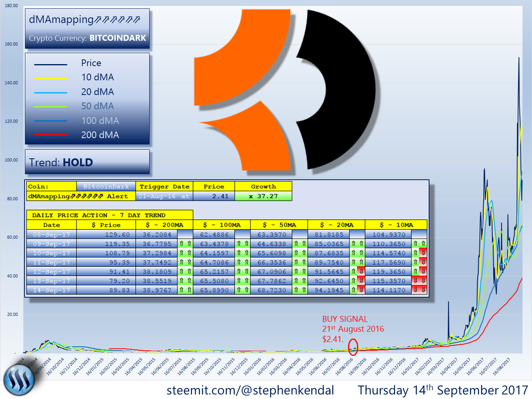Click the red 'BUY SIGNAL' annotation text
The image size is (532, 399).
(x=345, y=319)
